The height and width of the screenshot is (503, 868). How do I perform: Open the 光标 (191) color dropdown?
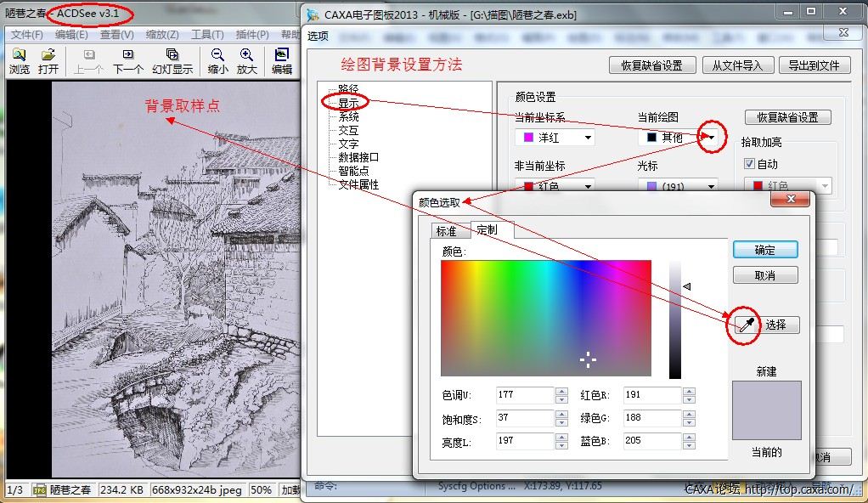click(712, 186)
